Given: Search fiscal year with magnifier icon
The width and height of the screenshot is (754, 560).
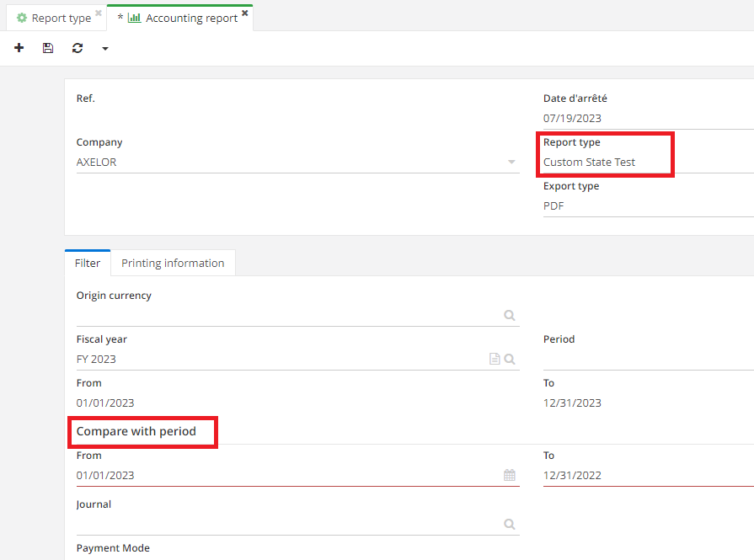Looking at the screenshot, I should click(510, 360).
